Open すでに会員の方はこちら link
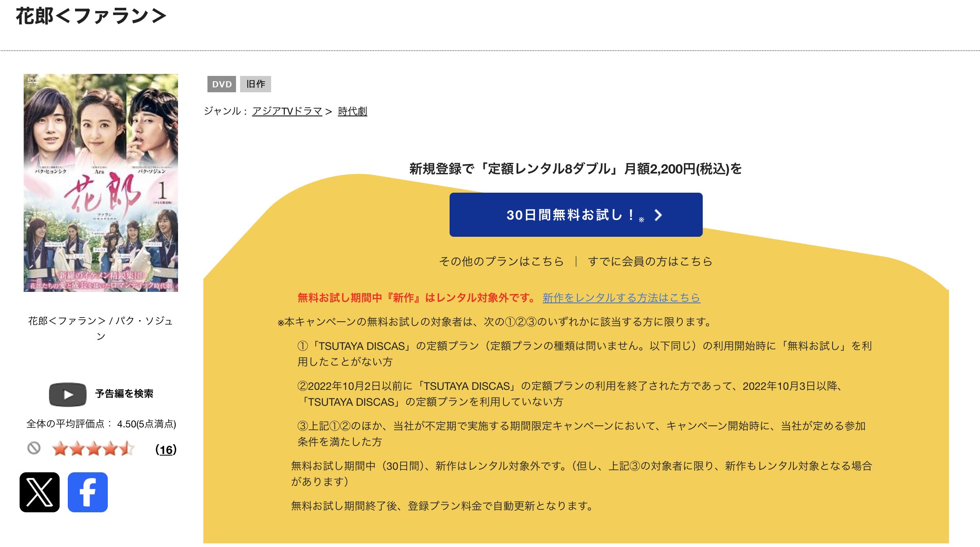Viewport: 980px width, 547px height. [x=650, y=261]
